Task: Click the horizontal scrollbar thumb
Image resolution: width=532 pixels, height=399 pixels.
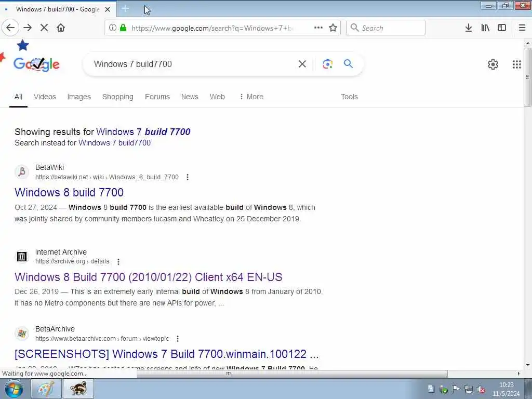Action: [x=292, y=374]
